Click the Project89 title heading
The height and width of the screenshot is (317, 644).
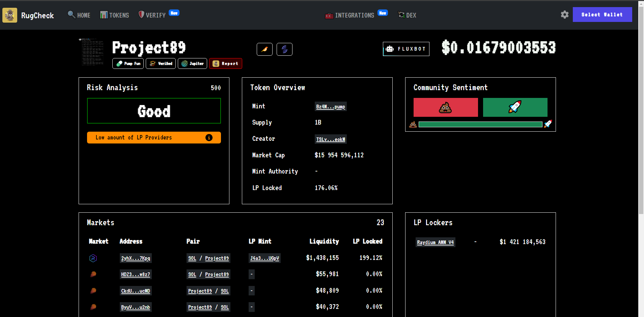pyautogui.click(x=149, y=48)
